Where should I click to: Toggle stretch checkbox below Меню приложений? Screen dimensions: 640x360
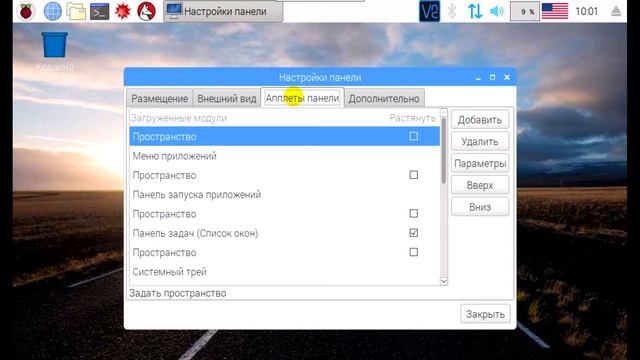click(x=413, y=175)
